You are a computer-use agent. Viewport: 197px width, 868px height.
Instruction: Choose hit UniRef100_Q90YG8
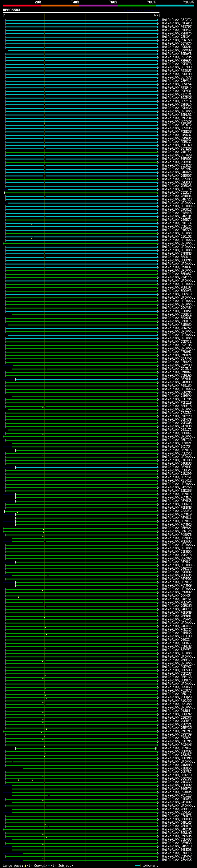click(177, 365)
